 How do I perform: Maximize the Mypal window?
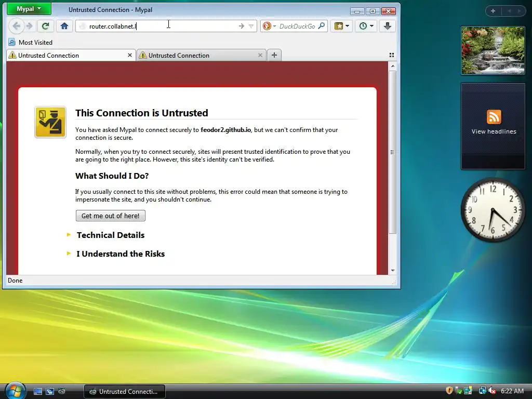(x=373, y=11)
